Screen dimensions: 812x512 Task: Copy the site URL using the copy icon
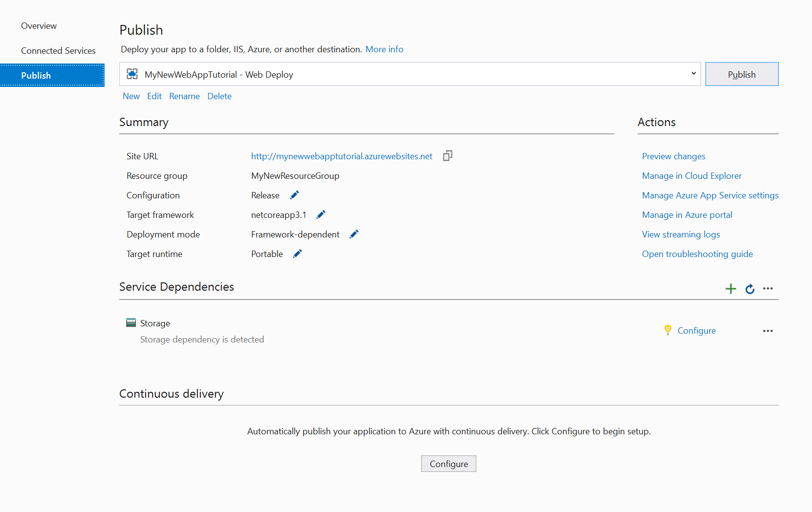(x=448, y=155)
